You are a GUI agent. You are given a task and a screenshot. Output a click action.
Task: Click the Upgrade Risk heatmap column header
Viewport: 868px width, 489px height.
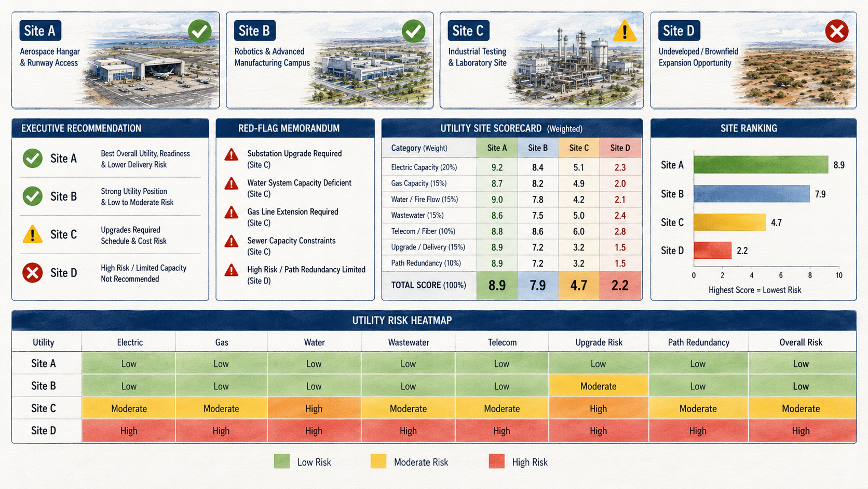tap(599, 342)
